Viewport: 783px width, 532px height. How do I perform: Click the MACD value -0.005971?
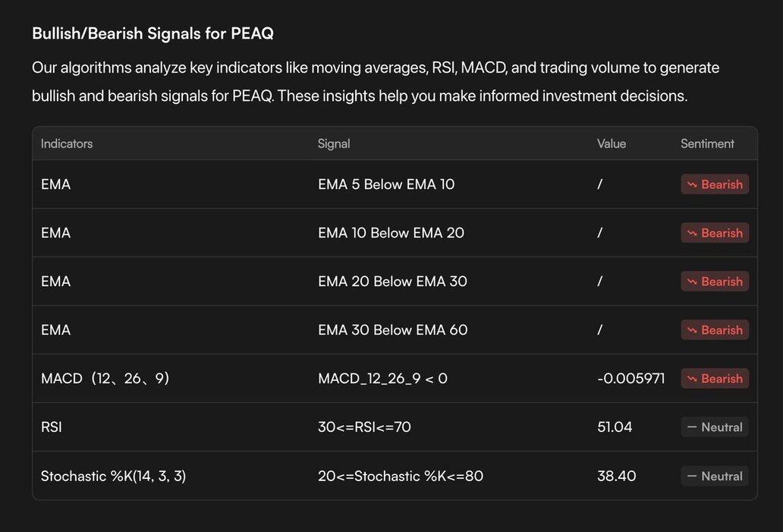(630, 379)
